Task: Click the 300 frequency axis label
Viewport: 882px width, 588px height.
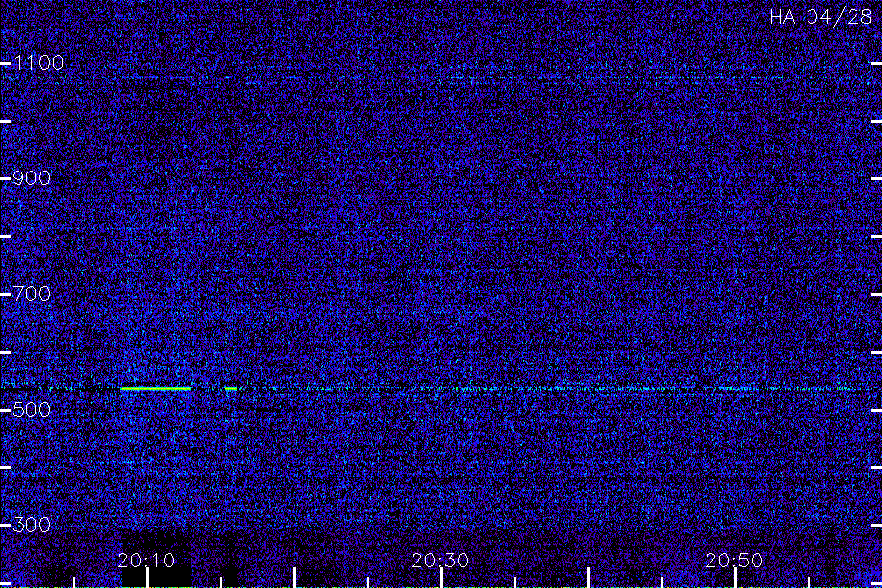Action: (x=31, y=525)
